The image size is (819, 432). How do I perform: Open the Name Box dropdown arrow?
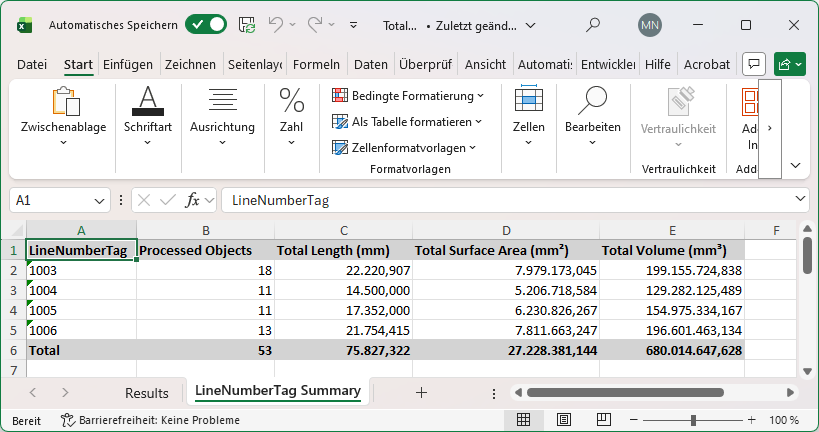(99, 201)
